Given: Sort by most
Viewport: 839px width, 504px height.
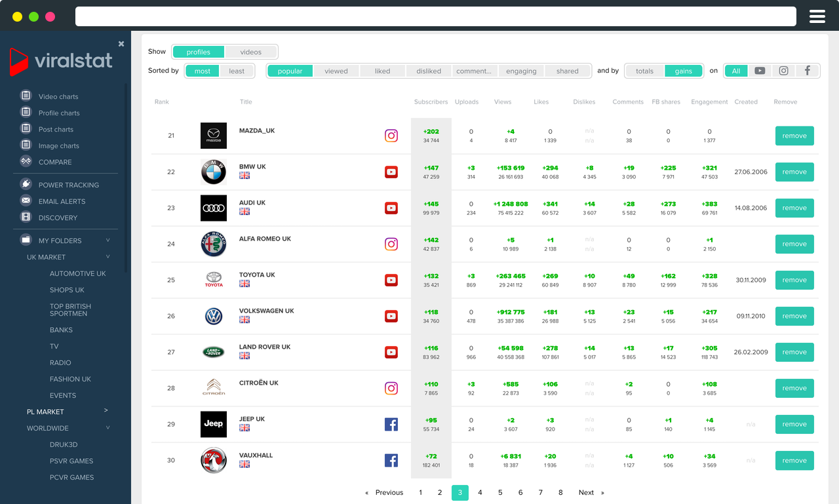Looking at the screenshot, I should tap(203, 71).
